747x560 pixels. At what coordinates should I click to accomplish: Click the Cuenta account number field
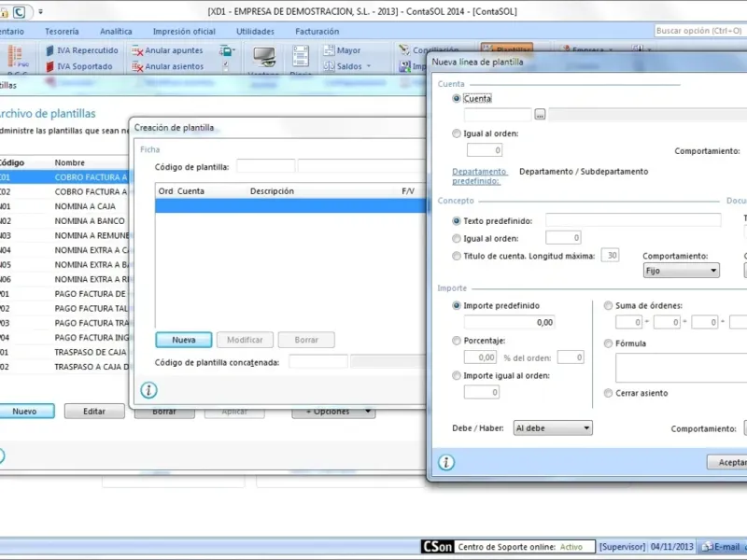tap(498, 114)
